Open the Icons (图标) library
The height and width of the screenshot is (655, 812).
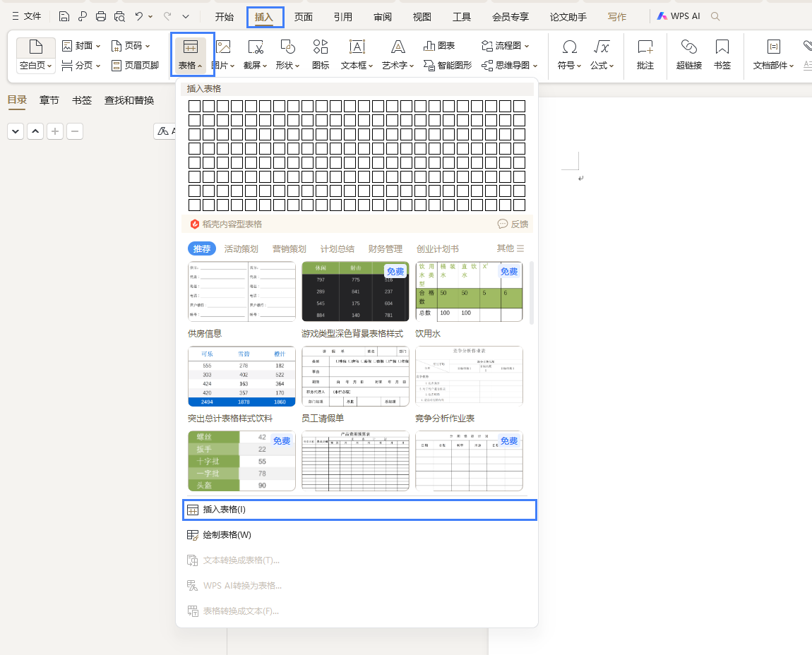click(321, 54)
